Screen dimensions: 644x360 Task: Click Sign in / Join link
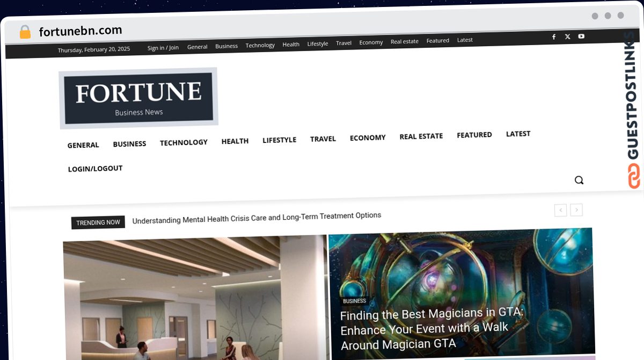163,48
